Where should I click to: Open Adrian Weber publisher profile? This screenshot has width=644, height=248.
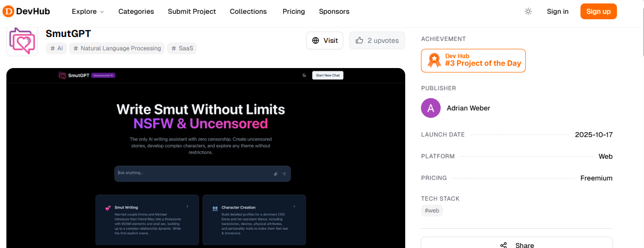tap(468, 108)
